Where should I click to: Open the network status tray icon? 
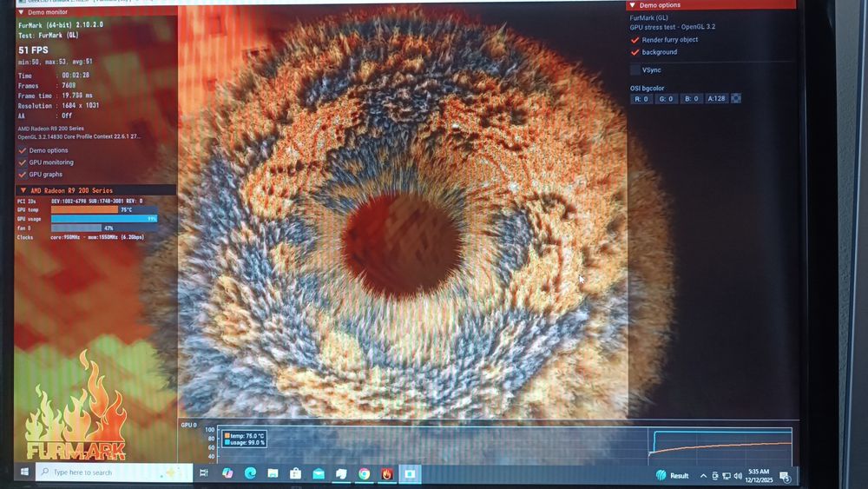(x=727, y=476)
